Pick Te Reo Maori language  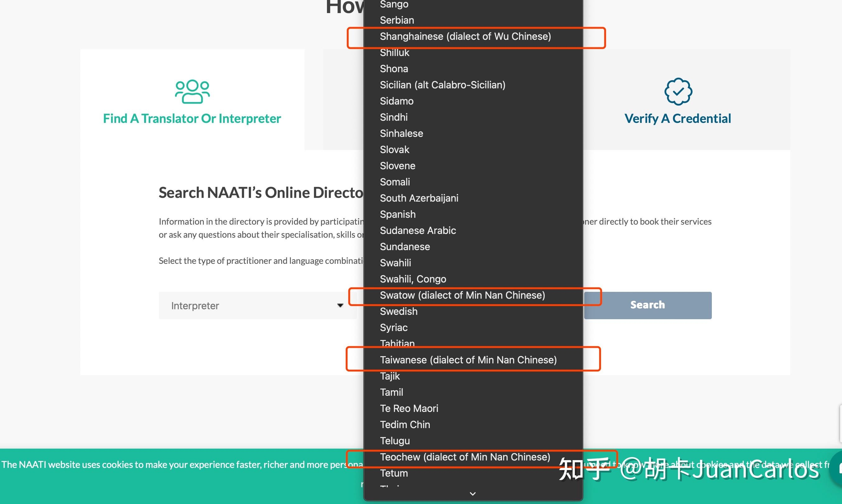[409, 408]
